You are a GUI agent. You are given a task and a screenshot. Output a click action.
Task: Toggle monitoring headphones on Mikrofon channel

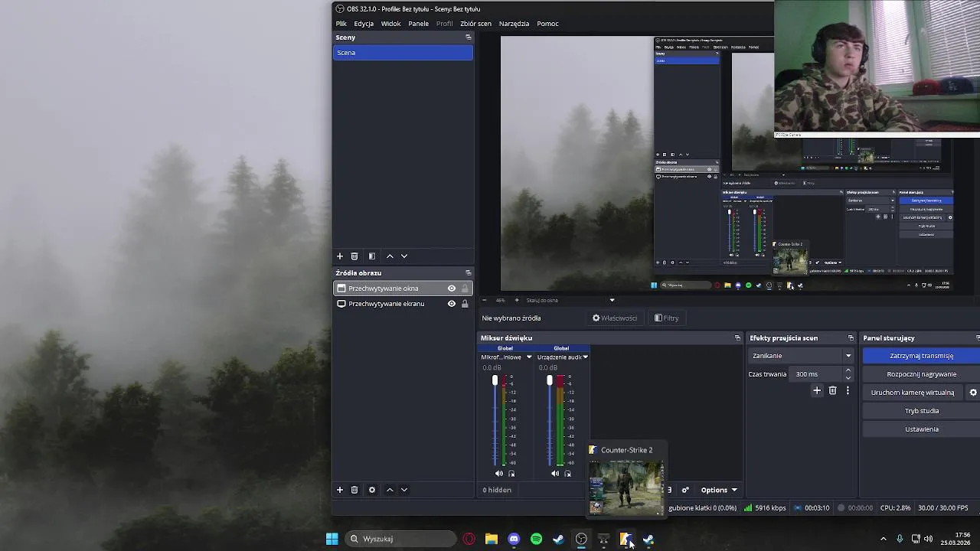click(512, 474)
